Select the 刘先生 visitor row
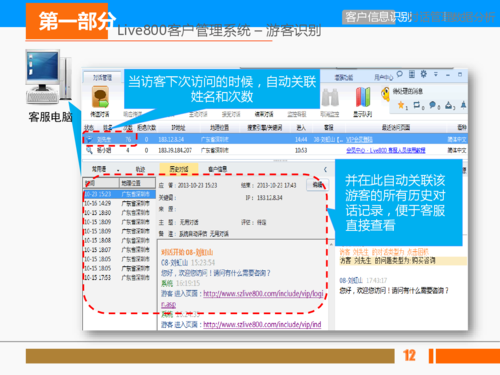The width and height of the screenshot is (500, 375). pos(275,139)
